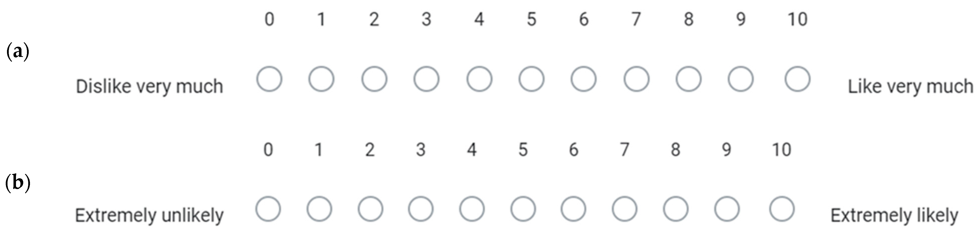
Task: Select 9 on the likelihood scale
Action: [x=727, y=209]
